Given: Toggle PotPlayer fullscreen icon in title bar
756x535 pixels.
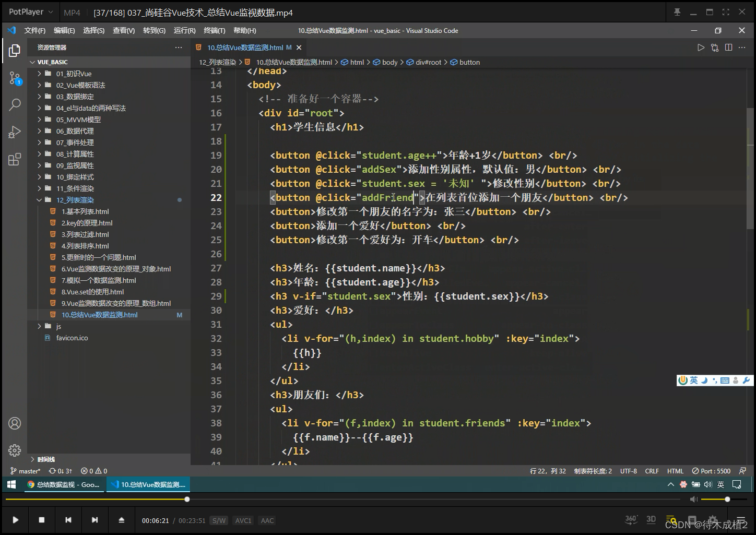Looking at the screenshot, I should pyautogui.click(x=726, y=12).
